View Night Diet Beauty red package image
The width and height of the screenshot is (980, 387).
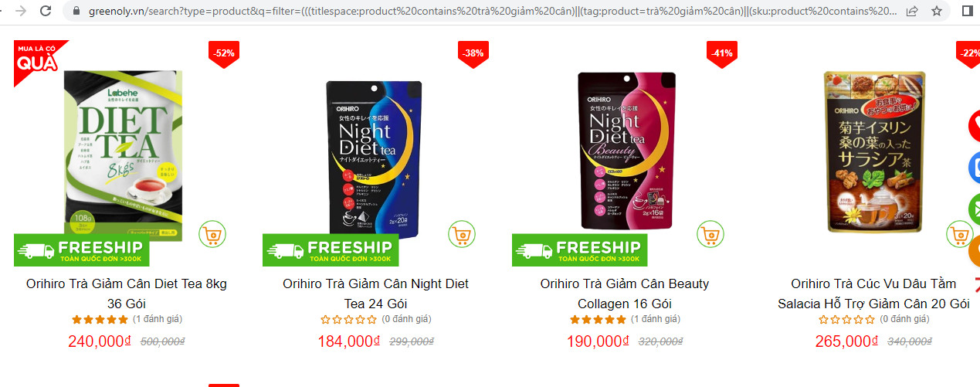tap(627, 151)
